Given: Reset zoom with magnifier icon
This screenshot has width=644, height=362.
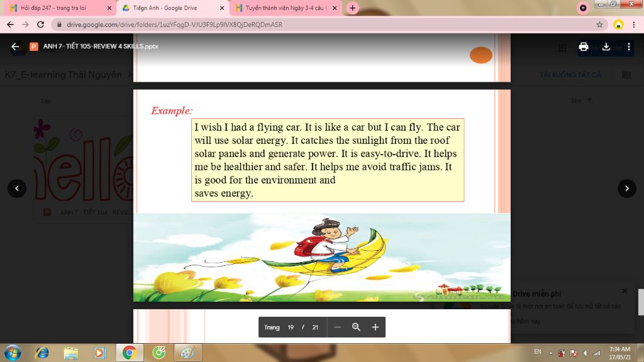Looking at the screenshot, I should tap(356, 327).
